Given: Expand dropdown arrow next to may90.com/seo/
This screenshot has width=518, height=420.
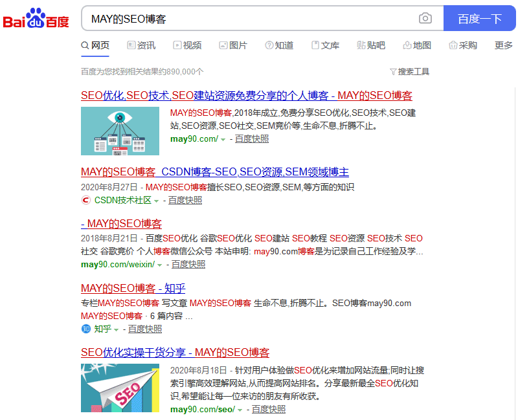Looking at the screenshot, I should point(240,410).
